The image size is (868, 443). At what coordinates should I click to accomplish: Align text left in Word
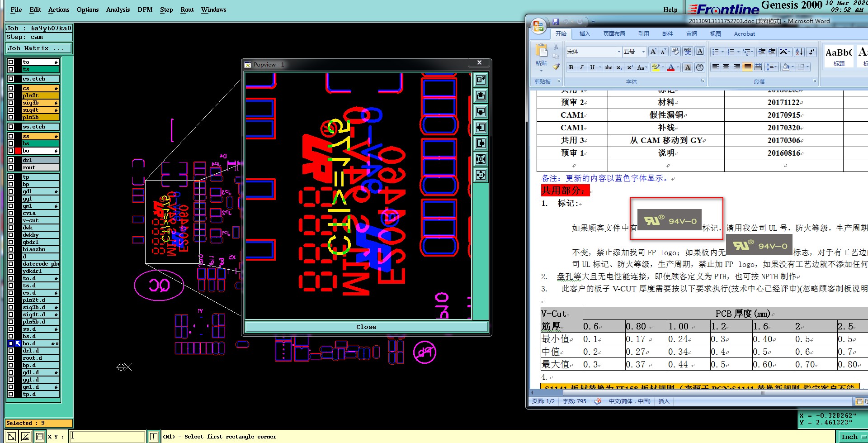click(x=715, y=67)
